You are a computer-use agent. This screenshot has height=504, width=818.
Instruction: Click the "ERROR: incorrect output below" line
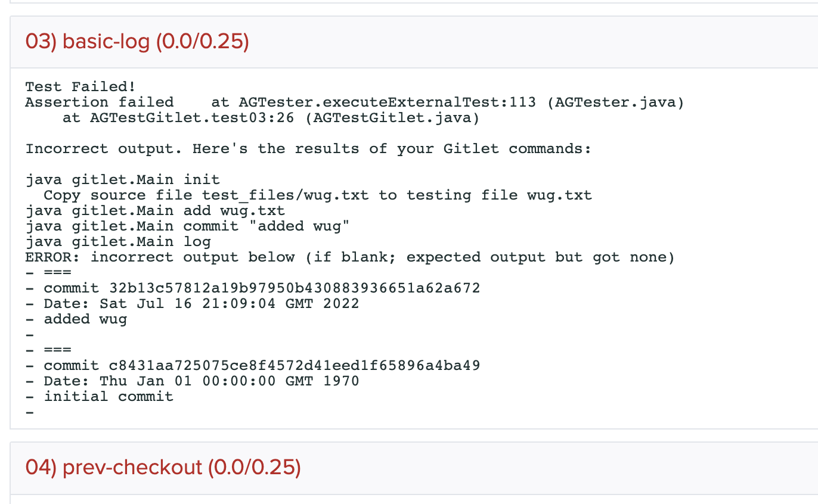[x=349, y=257]
